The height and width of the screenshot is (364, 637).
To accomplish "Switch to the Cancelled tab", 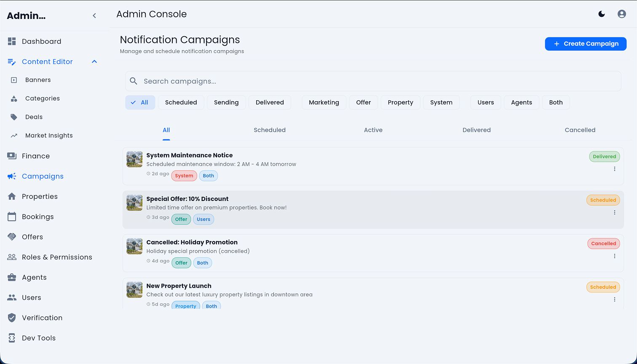I will coord(580,130).
